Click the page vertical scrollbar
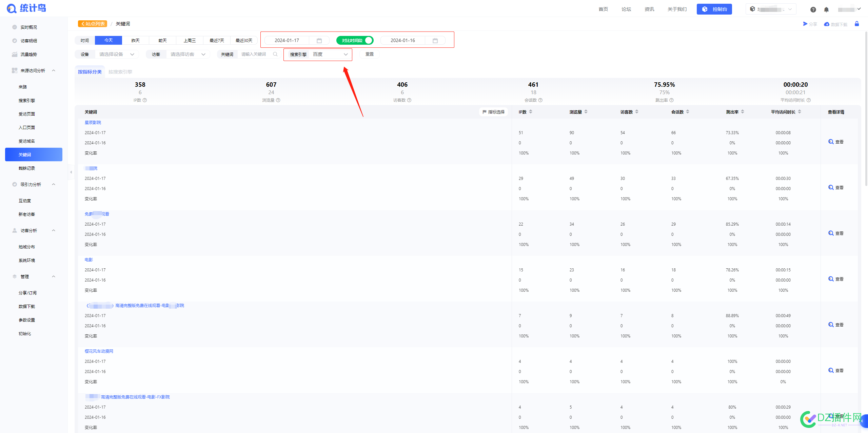Image resolution: width=868 pixels, height=433 pixels. coord(866,108)
